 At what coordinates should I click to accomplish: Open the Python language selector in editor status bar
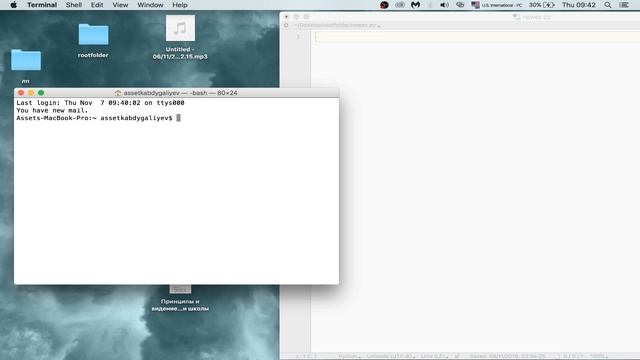349,356
